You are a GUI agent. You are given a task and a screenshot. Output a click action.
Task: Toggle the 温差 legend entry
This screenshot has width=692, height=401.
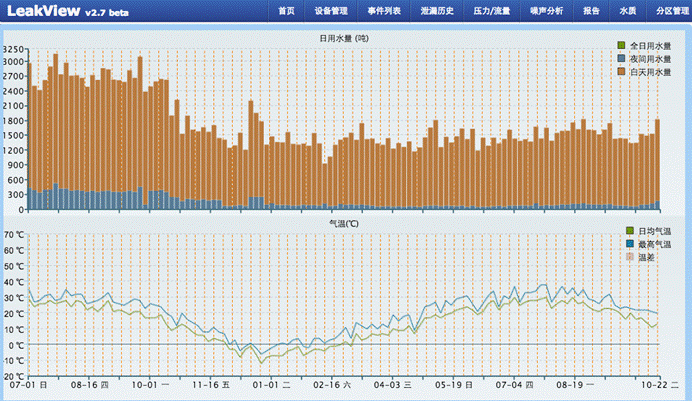(628, 257)
